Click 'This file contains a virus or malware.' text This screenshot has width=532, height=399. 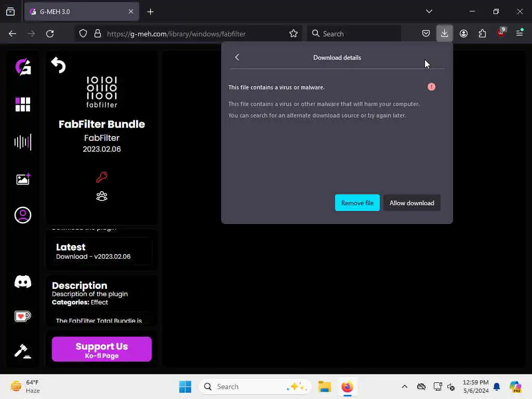[276, 87]
